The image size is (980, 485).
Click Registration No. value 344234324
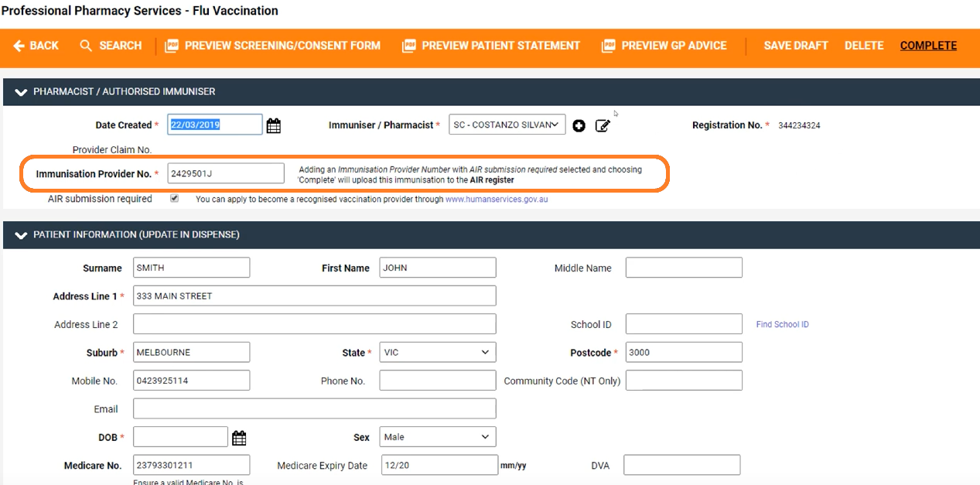[799, 125]
